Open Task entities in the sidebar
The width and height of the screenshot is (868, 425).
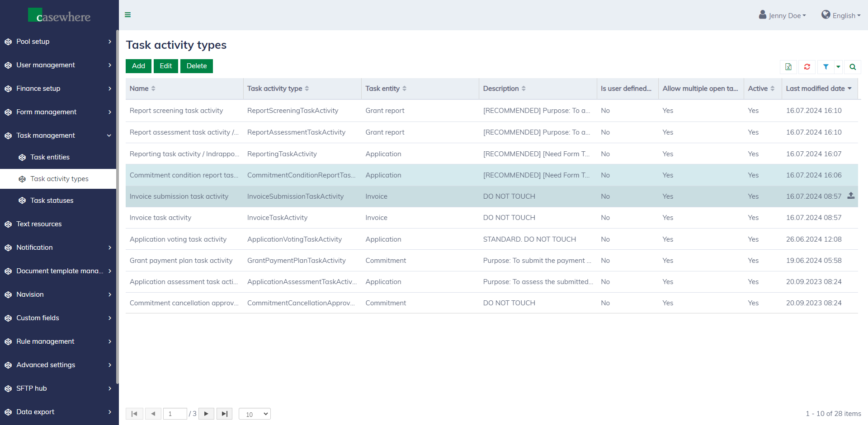(50, 157)
